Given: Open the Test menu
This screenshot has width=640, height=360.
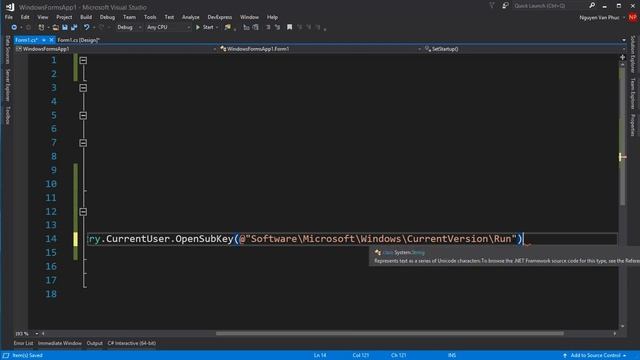Looking at the screenshot, I should pos(169,17).
